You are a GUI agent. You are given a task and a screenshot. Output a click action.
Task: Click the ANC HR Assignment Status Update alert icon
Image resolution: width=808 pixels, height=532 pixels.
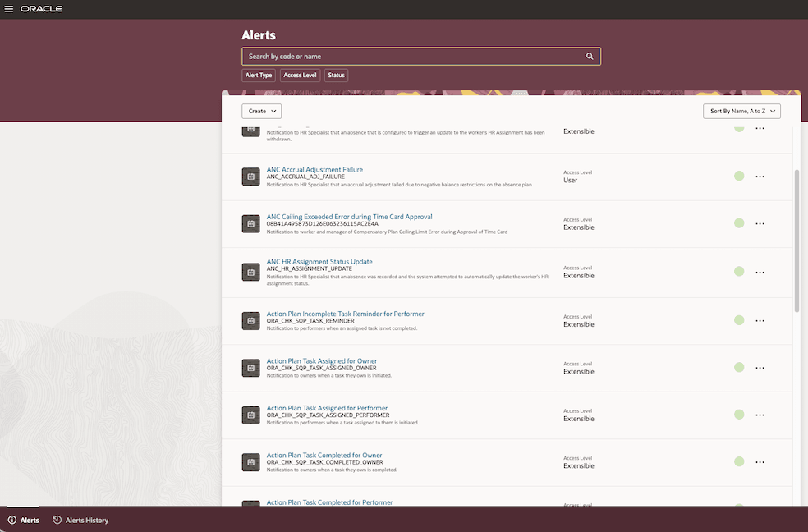[x=251, y=272]
